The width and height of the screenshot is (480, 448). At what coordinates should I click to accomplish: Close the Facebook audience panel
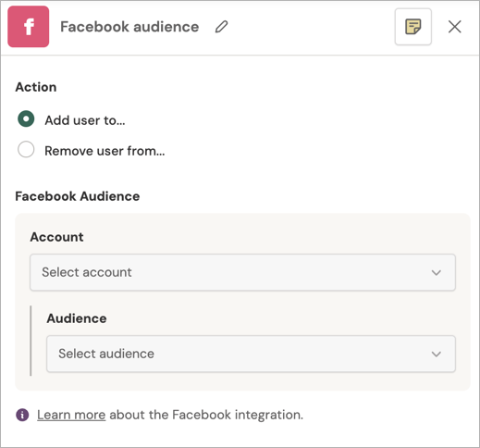(x=455, y=27)
